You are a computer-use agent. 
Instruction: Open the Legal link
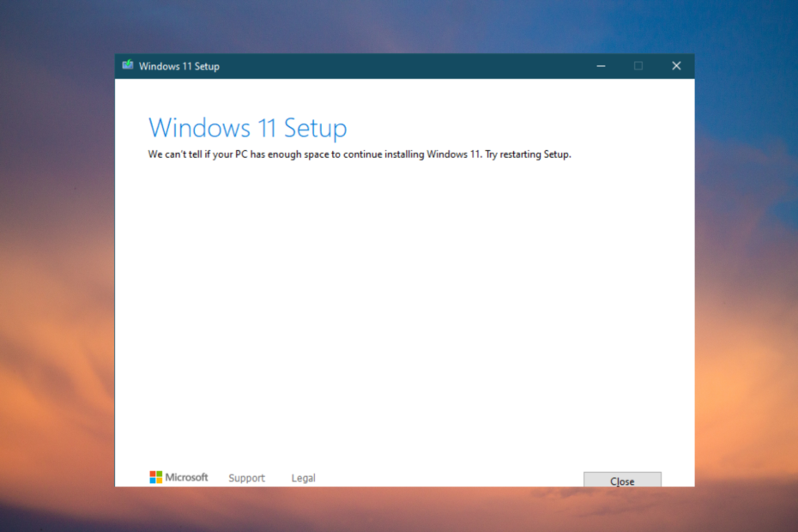pyautogui.click(x=303, y=478)
